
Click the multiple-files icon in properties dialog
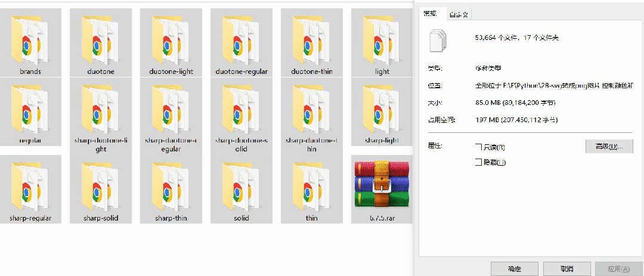[438, 41]
